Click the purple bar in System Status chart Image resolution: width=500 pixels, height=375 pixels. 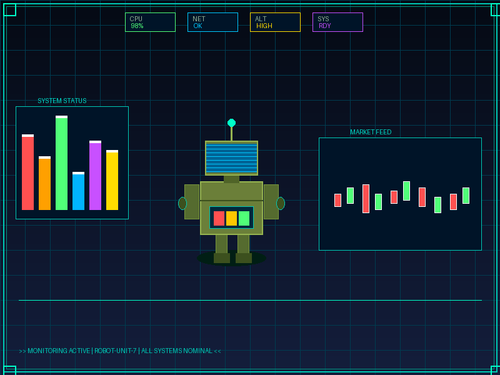pos(95,175)
